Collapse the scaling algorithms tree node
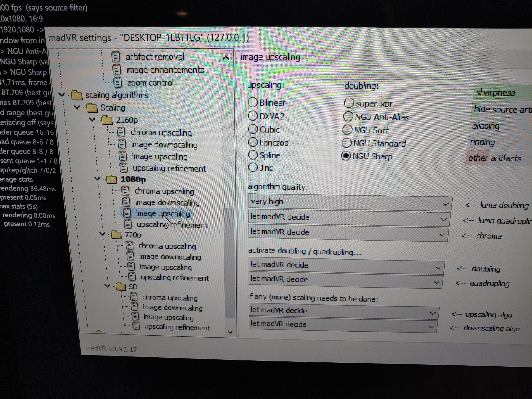 pos(62,94)
